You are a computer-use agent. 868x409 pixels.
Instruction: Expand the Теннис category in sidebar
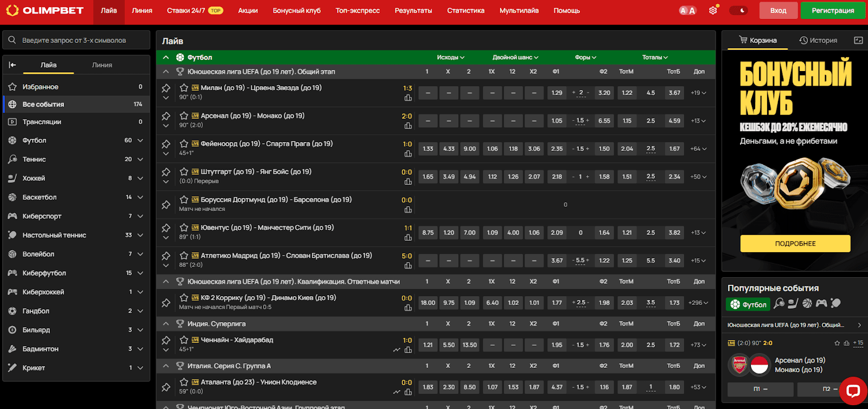point(140,159)
